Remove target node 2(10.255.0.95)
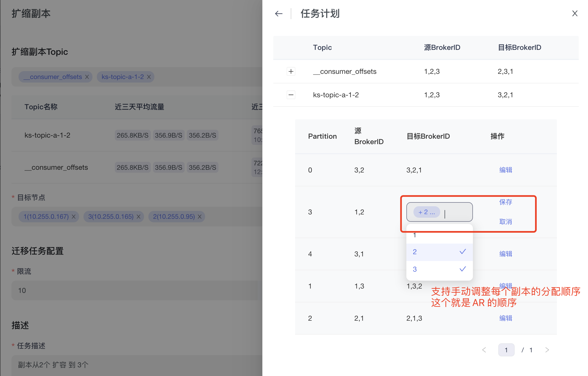 (x=200, y=217)
